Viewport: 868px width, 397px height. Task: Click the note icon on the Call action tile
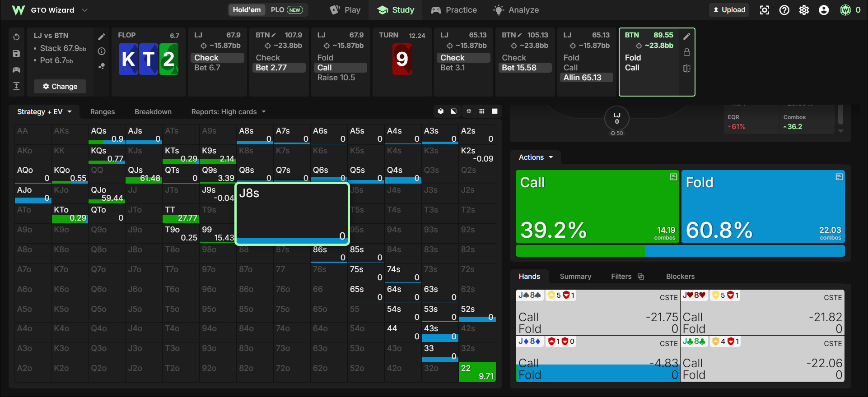(x=673, y=177)
